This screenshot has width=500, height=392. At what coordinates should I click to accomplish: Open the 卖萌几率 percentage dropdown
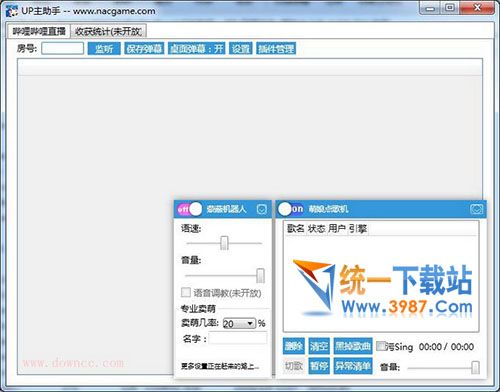point(239,323)
